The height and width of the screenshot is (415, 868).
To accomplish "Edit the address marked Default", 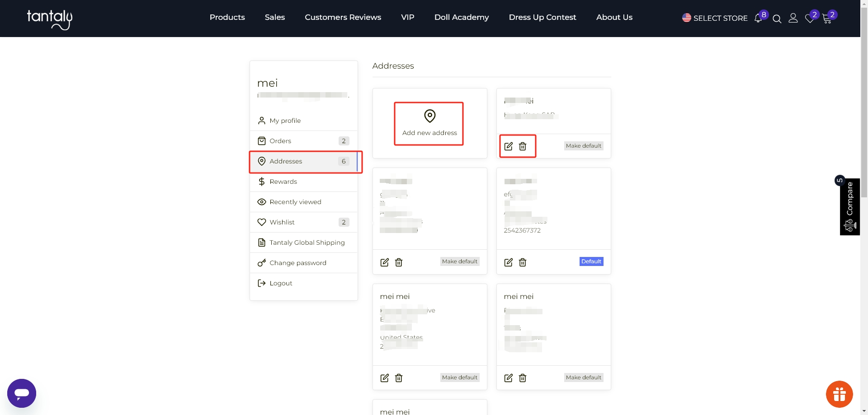I will click(509, 262).
